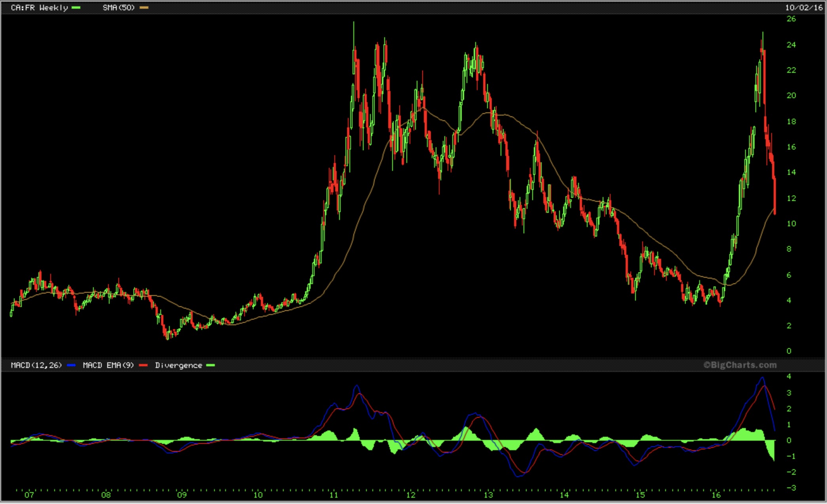The height and width of the screenshot is (504, 827).
Task: Select the SMA(50) legend label
Action: (x=118, y=8)
